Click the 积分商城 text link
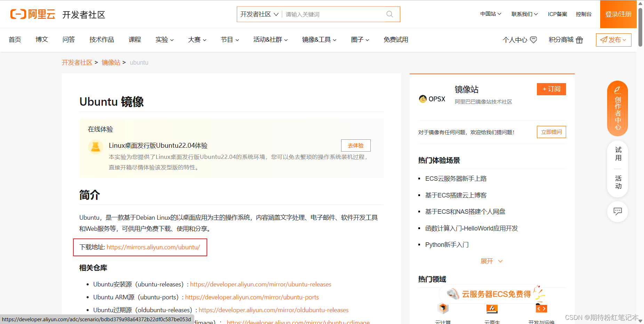644x324 pixels. point(561,40)
